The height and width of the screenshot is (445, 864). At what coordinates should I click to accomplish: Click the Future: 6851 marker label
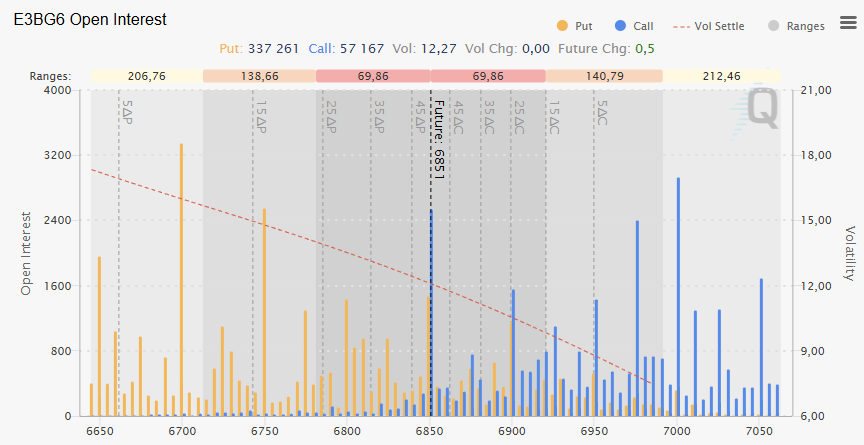[438, 140]
